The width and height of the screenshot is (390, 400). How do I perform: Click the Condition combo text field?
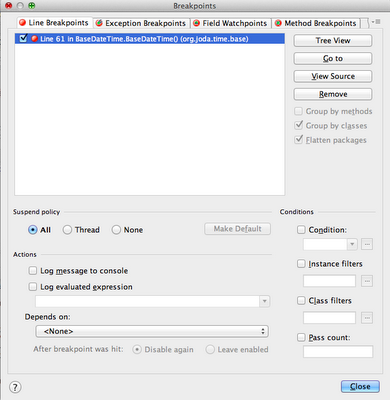pyautogui.click(x=325, y=244)
